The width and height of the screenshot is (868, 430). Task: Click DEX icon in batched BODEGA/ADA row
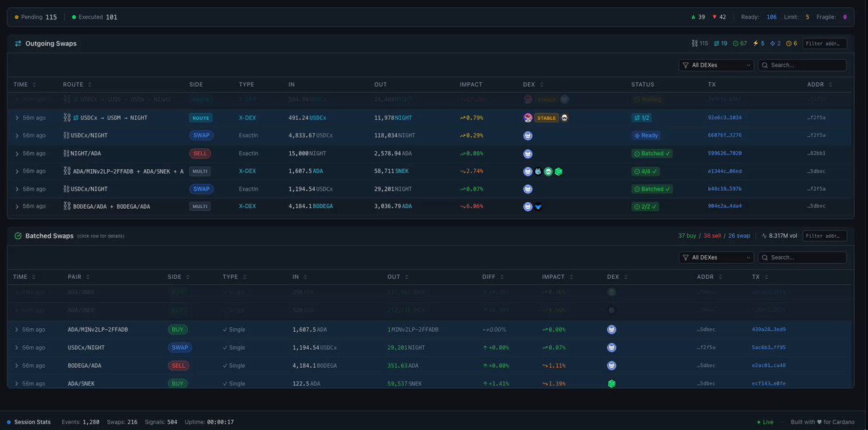point(611,366)
